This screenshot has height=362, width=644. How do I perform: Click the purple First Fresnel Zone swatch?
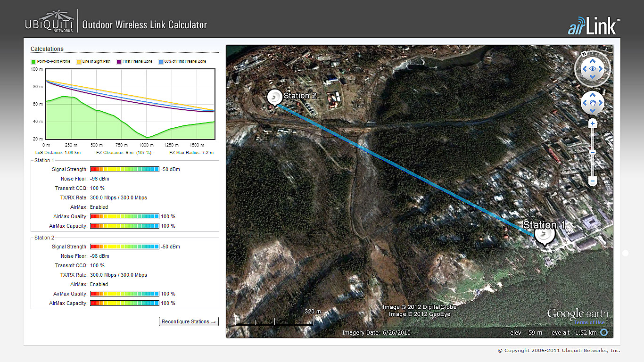pyautogui.click(x=119, y=62)
